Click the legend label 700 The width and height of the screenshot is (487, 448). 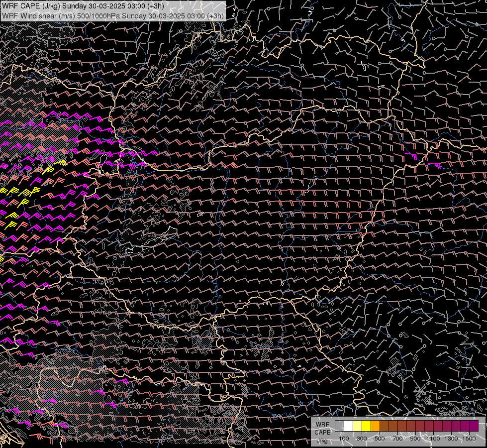(397, 439)
